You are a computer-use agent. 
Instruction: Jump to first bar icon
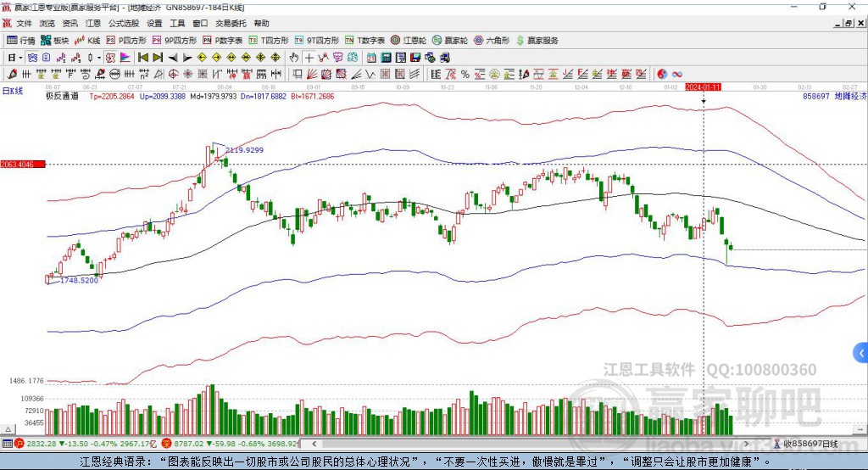pyautogui.click(x=142, y=58)
